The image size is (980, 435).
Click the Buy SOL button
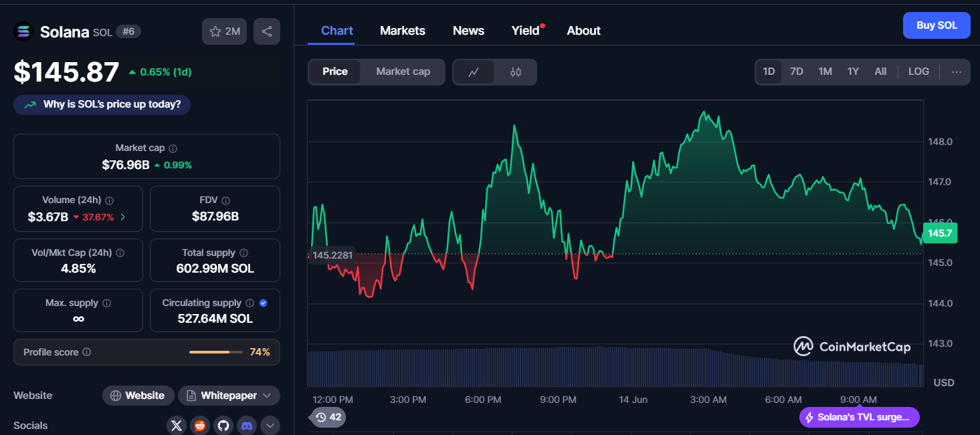[937, 25]
